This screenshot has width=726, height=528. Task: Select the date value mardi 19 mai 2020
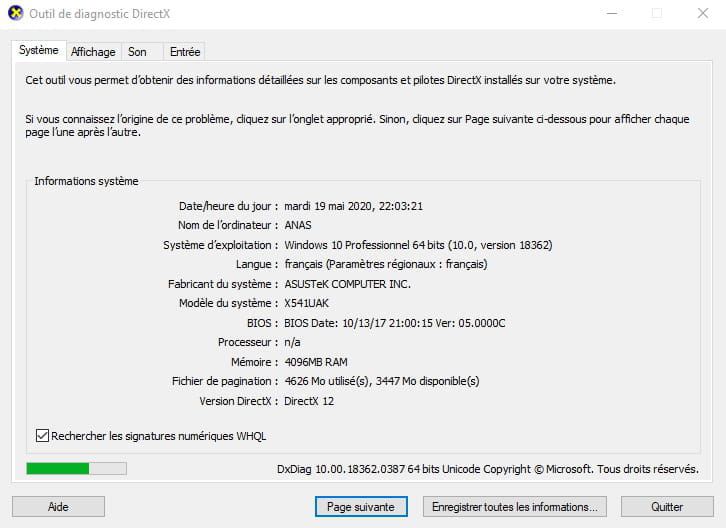pyautogui.click(x=353, y=206)
